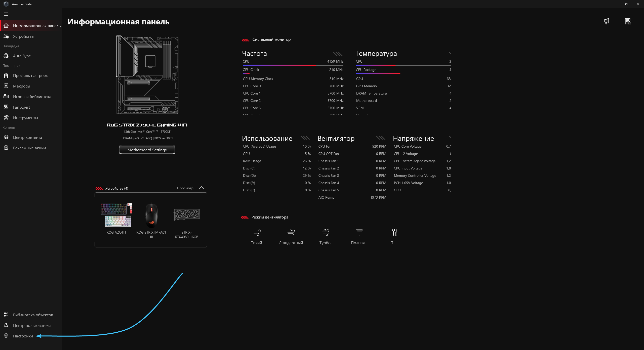The image size is (644, 350).
Task: Select the manual fan mode tools icon
Action: click(x=394, y=233)
